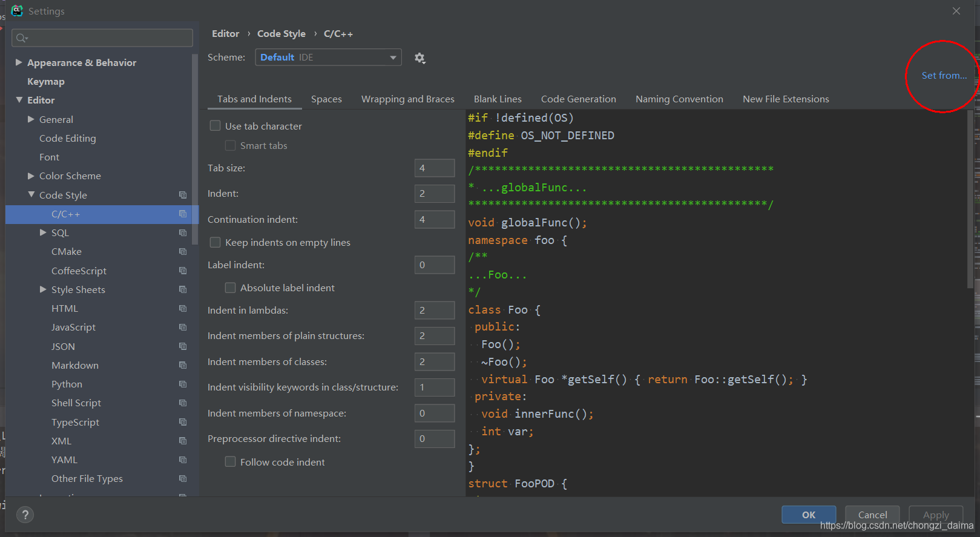Click the copy icon on Shell Script row
This screenshot has width=980, height=537.
point(183,403)
